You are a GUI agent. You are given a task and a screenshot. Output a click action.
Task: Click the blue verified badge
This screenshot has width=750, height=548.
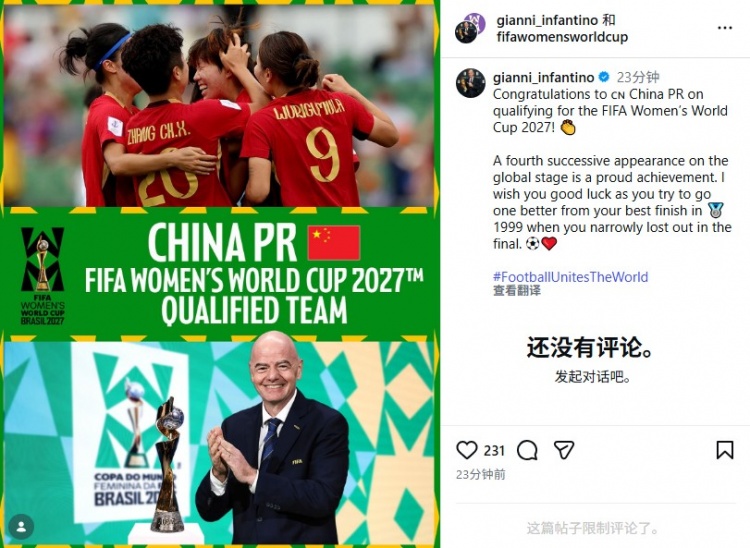(604, 77)
